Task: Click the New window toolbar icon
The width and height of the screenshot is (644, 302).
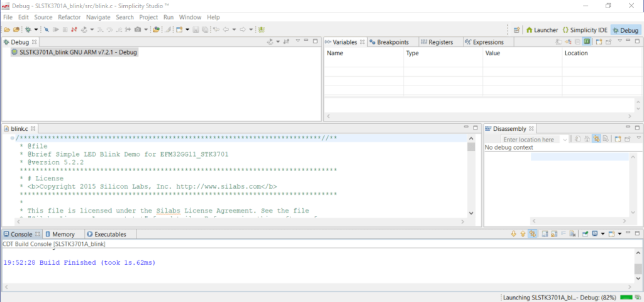Action: [179, 30]
